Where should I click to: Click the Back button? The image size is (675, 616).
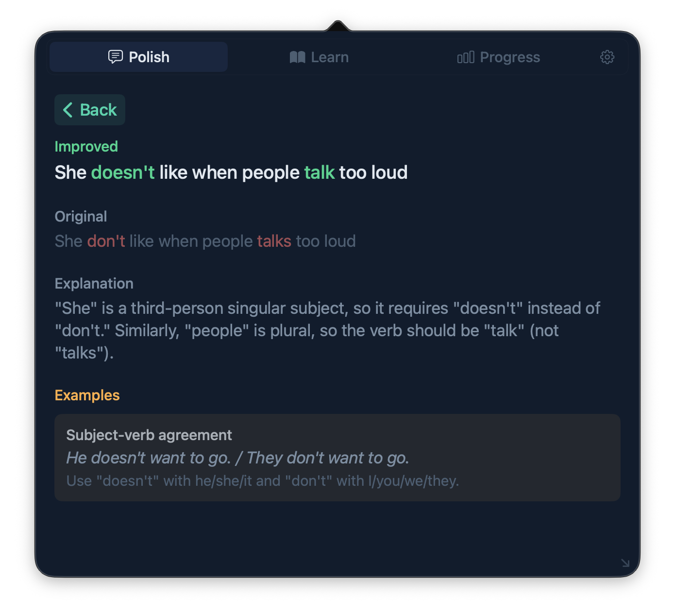[x=90, y=110]
